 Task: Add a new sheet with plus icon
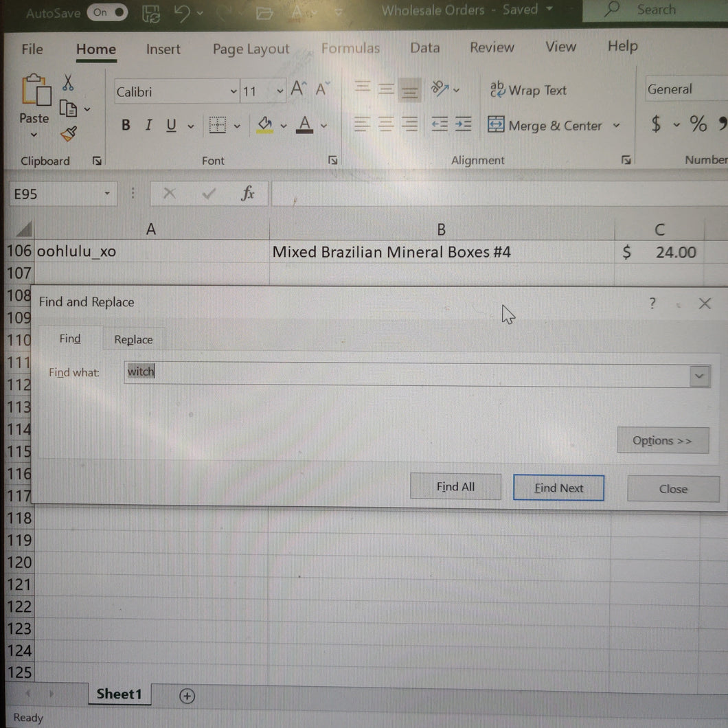point(187,696)
